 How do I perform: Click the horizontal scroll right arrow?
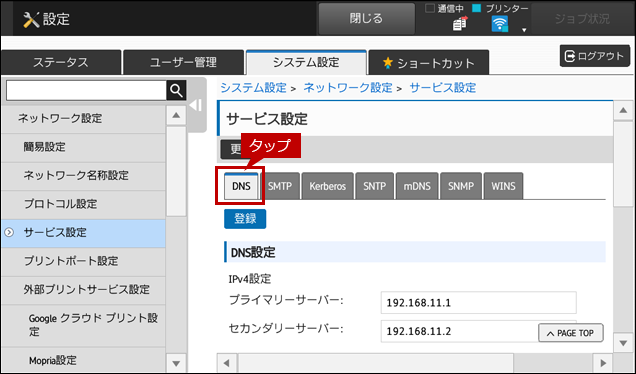pos(603,363)
